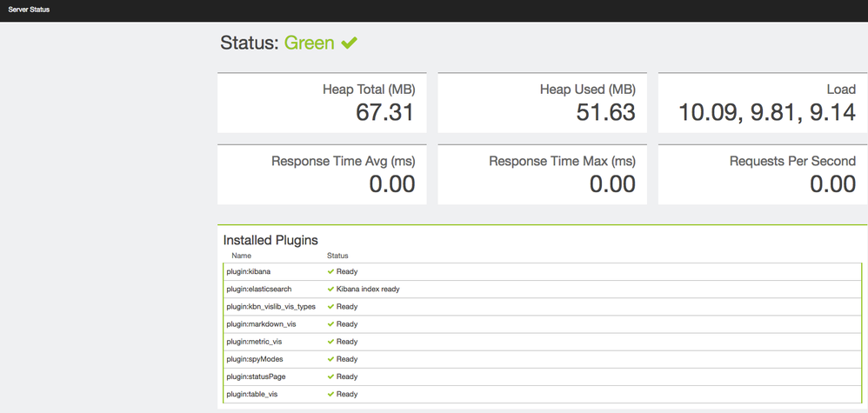The width and height of the screenshot is (868, 413).
Task: Click the Status column header in plugins table
Action: [337, 256]
